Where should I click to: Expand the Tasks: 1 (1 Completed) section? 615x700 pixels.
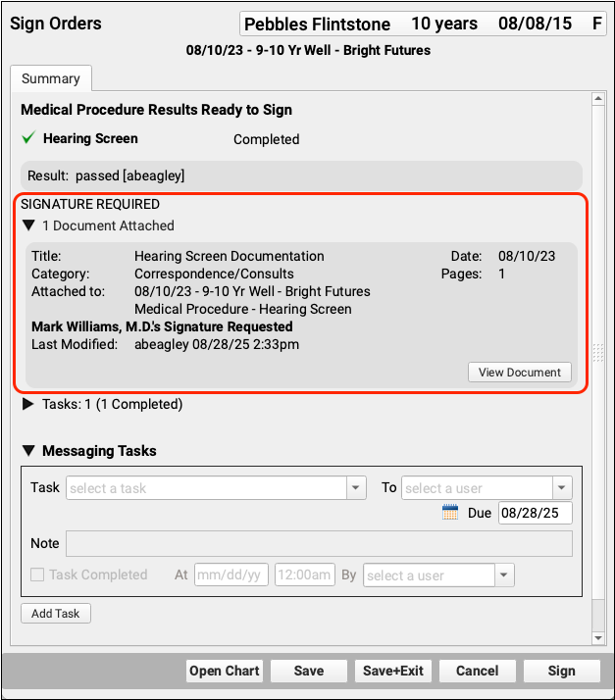point(28,404)
